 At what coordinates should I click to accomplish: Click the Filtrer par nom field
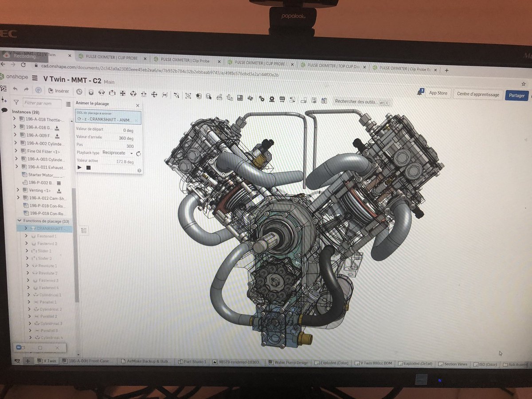tap(42, 103)
